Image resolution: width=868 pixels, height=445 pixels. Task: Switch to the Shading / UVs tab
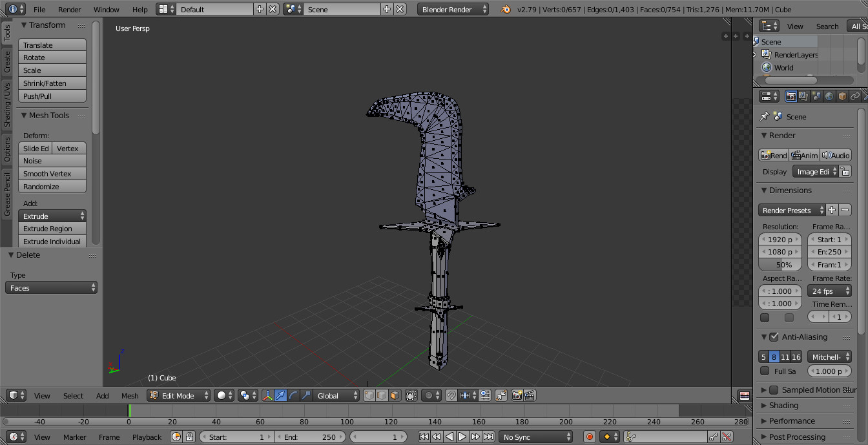pyautogui.click(x=7, y=105)
